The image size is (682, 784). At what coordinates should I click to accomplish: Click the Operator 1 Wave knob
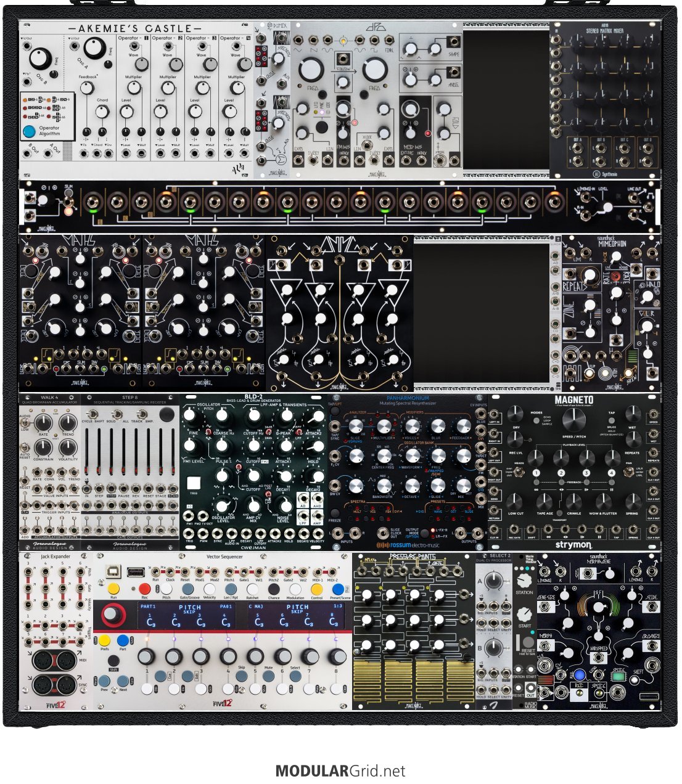point(141,65)
